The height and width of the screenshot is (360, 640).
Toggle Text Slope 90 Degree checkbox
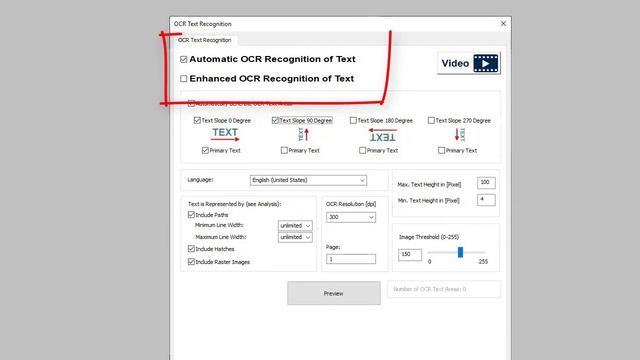(275, 120)
